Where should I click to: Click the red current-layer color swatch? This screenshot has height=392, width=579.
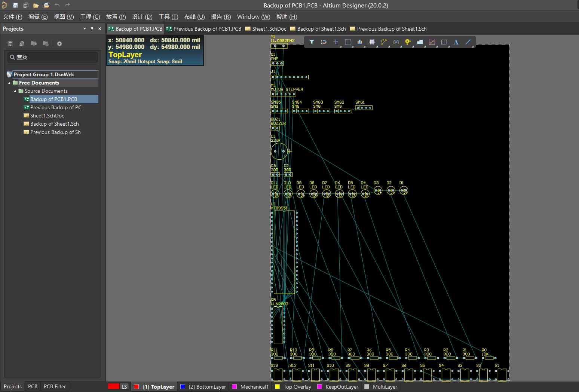tap(113, 386)
